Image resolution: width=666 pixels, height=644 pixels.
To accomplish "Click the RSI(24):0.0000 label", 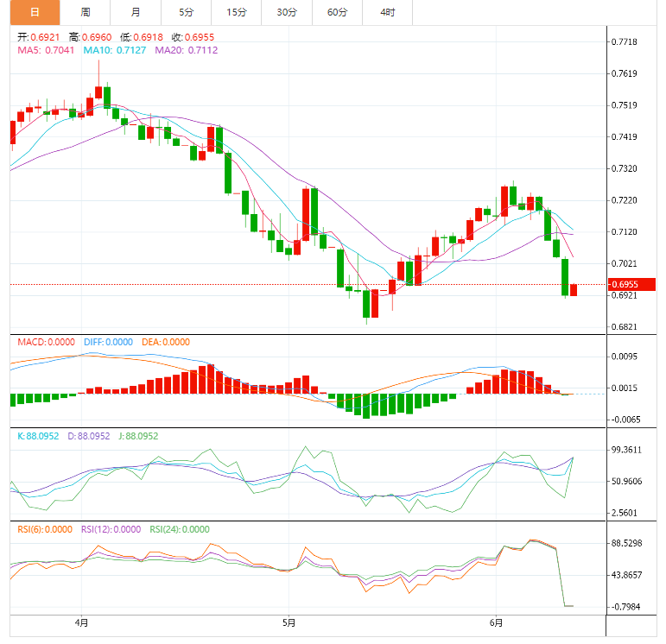I will 180,529.
